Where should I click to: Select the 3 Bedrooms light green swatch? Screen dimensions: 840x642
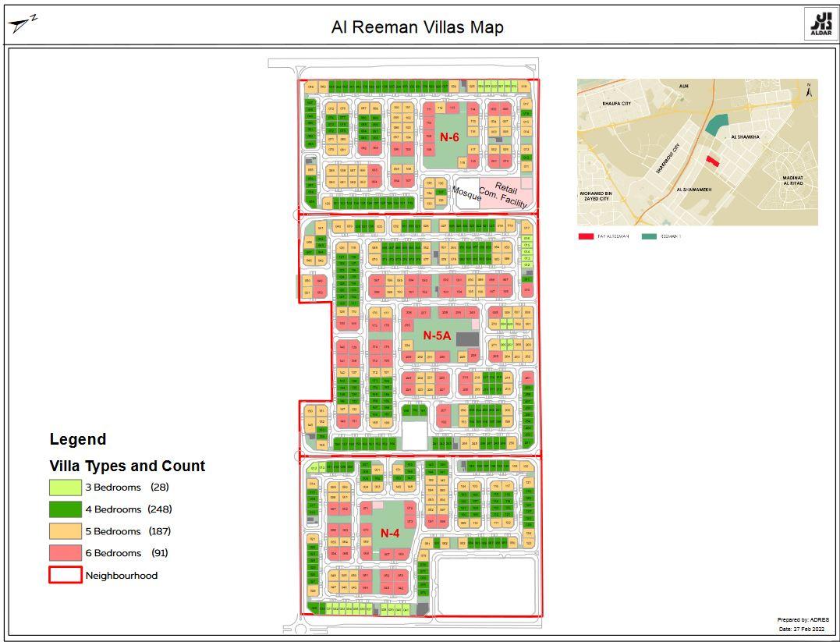point(66,488)
